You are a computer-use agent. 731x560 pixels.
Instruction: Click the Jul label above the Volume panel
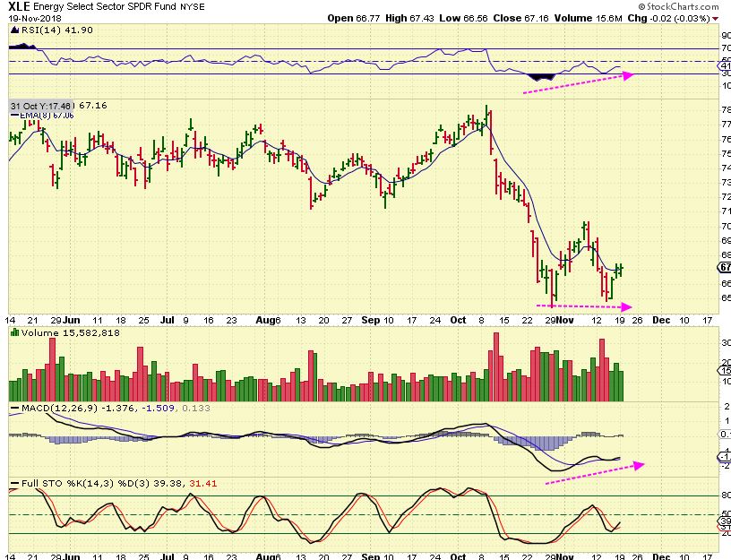[x=167, y=321]
